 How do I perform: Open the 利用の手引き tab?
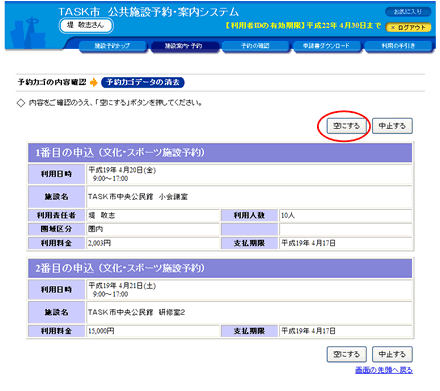click(398, 46)
